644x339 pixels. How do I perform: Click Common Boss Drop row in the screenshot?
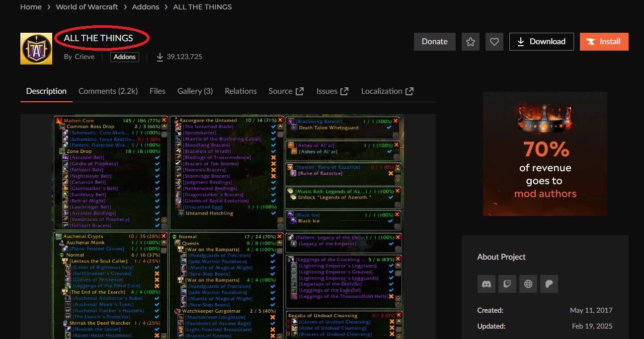90,127
